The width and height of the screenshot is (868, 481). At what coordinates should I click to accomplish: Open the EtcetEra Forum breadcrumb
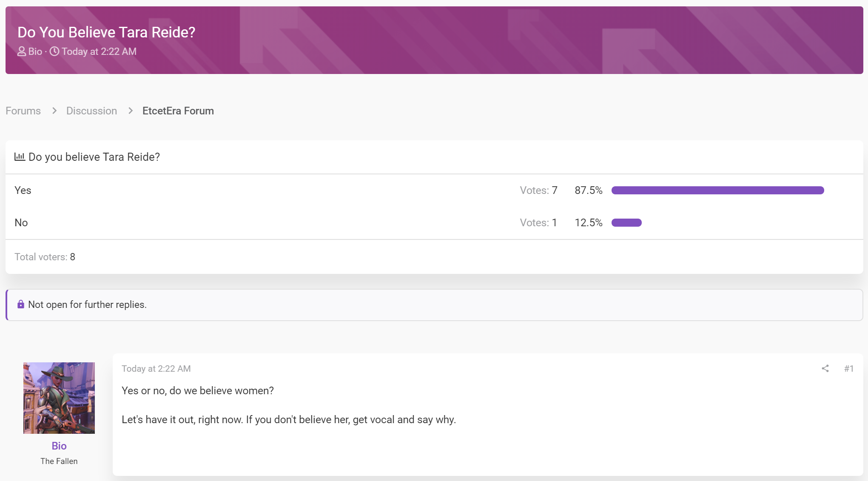[x=178, y=111]
